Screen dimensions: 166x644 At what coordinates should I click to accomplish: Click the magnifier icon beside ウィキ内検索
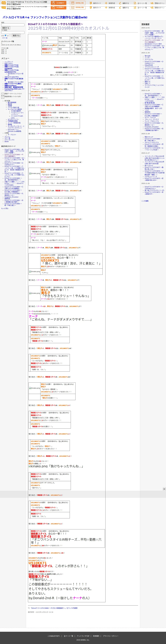(29, 608)
